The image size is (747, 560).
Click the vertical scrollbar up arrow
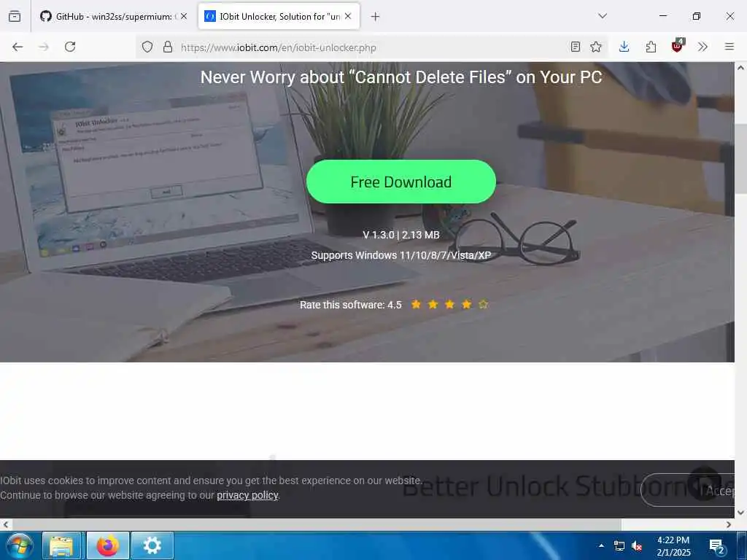[x=741, y=68]
